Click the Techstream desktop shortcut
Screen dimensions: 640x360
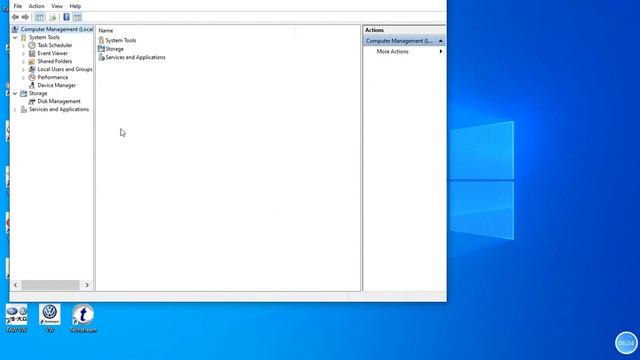[83, 318]
